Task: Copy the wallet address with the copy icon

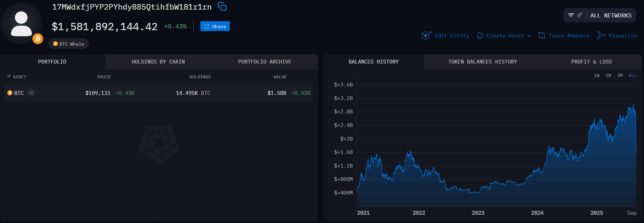Action: [x=222, y=6]
